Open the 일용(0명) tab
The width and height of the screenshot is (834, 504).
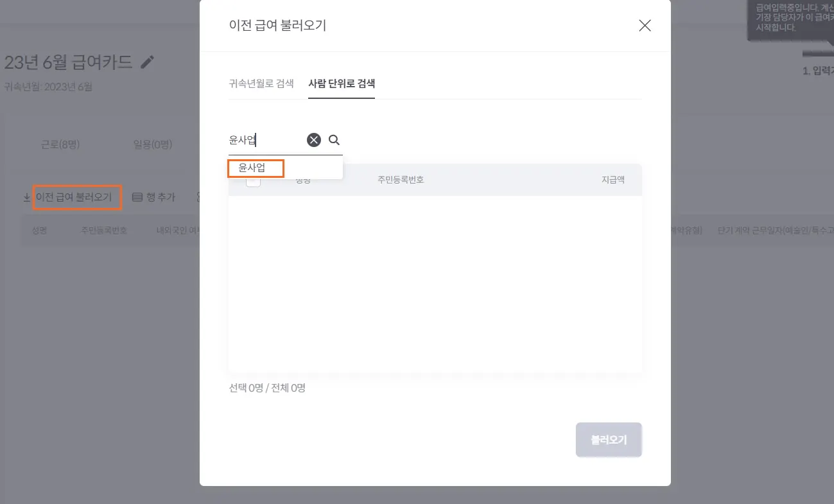152,144
